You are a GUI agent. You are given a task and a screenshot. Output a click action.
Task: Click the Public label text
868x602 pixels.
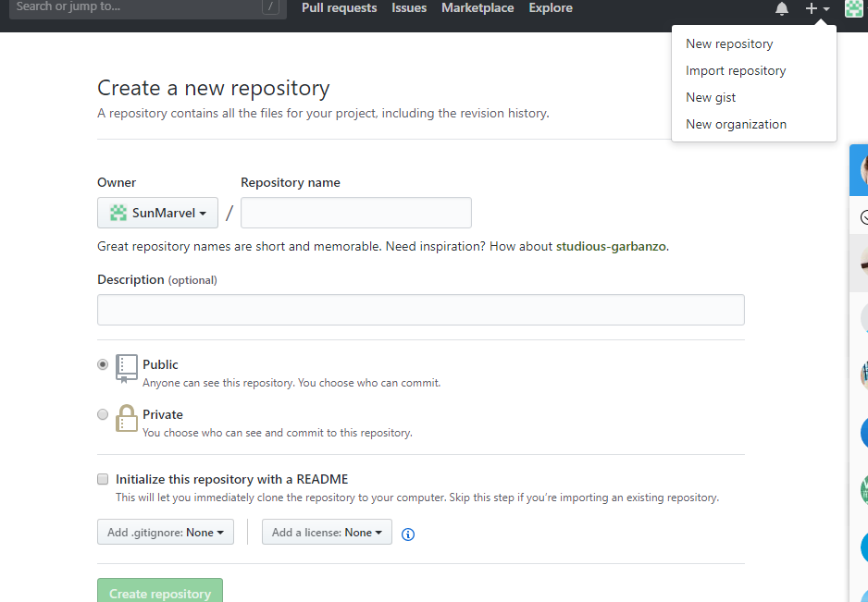tap(160, 364)
